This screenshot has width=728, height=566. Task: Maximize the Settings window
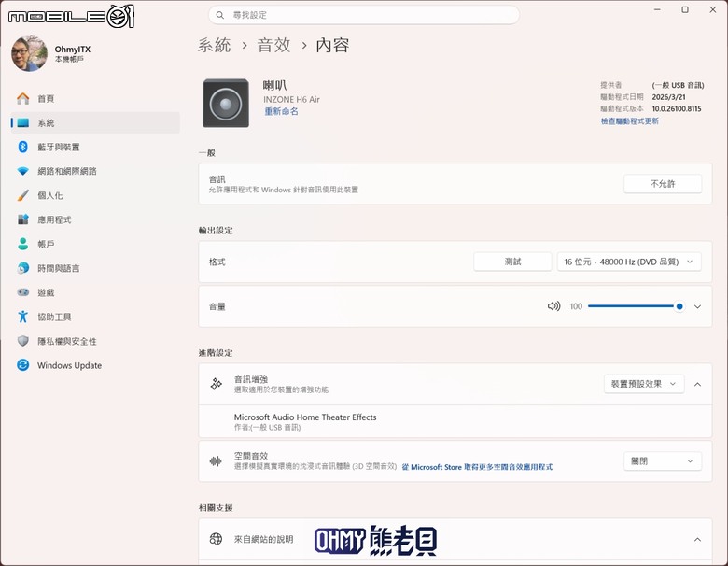[685, 9]
